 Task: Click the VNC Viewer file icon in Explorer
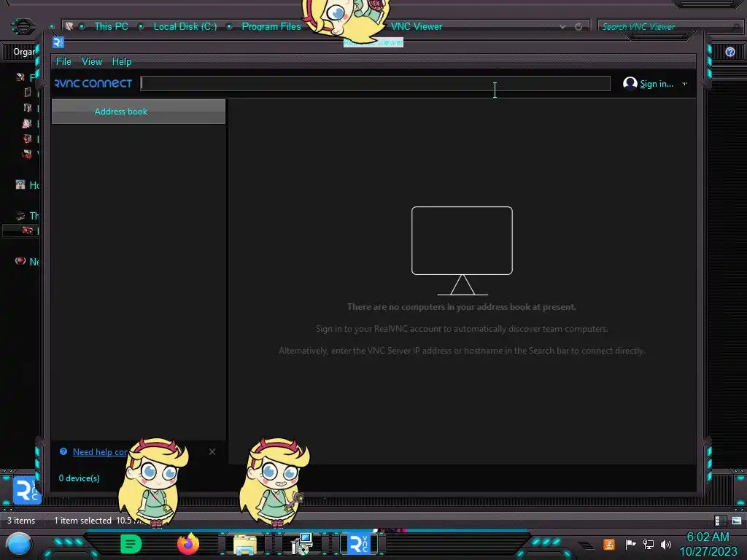(27, 490)
